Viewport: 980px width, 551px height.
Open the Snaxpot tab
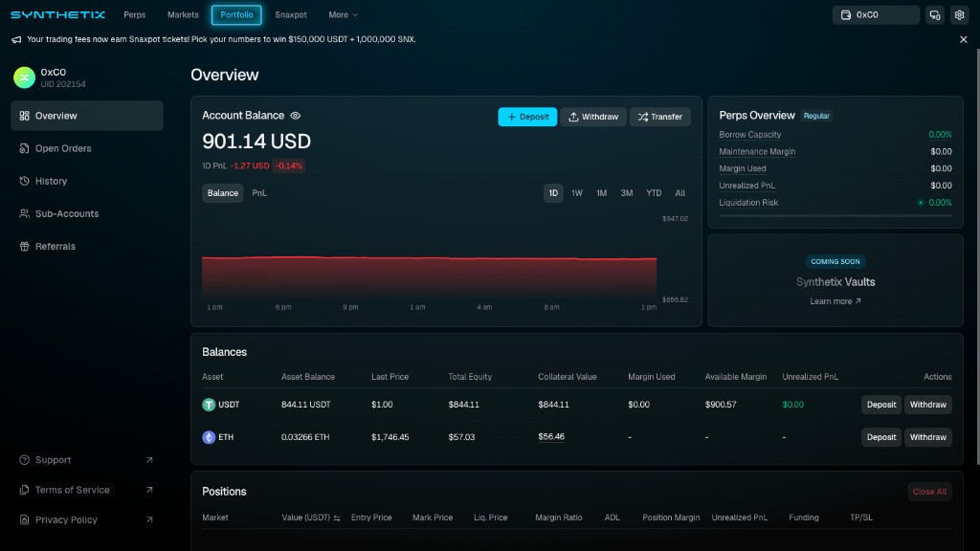[x=291, y=14]
